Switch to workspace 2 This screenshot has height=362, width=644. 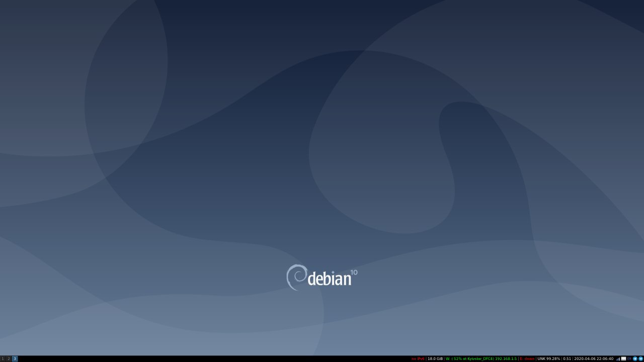[9, 359]
